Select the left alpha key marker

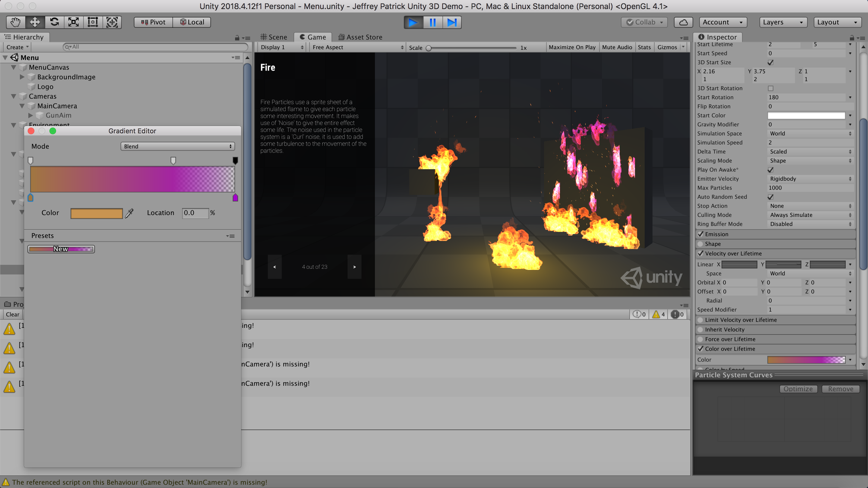(30, 160)
